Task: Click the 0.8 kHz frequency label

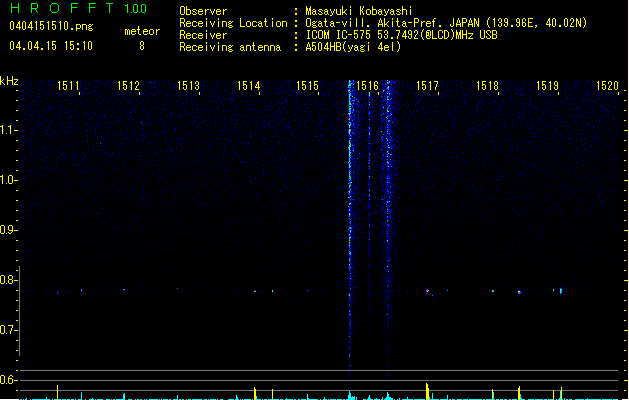Action: coord(8,280)
